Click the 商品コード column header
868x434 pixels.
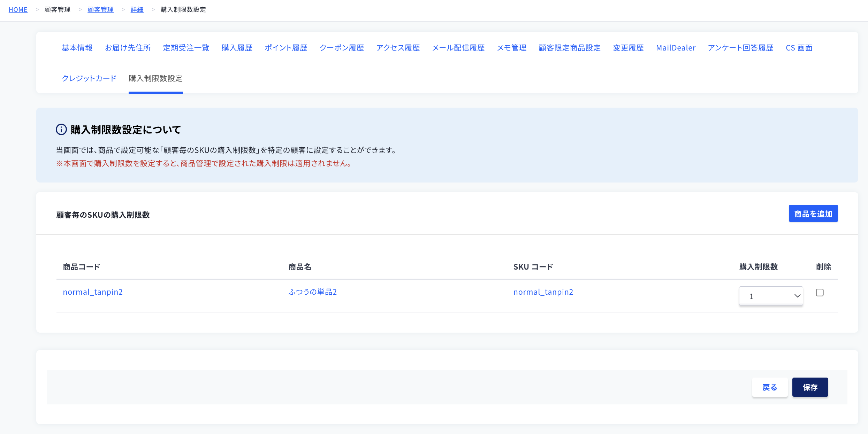(x=82, y=267)
